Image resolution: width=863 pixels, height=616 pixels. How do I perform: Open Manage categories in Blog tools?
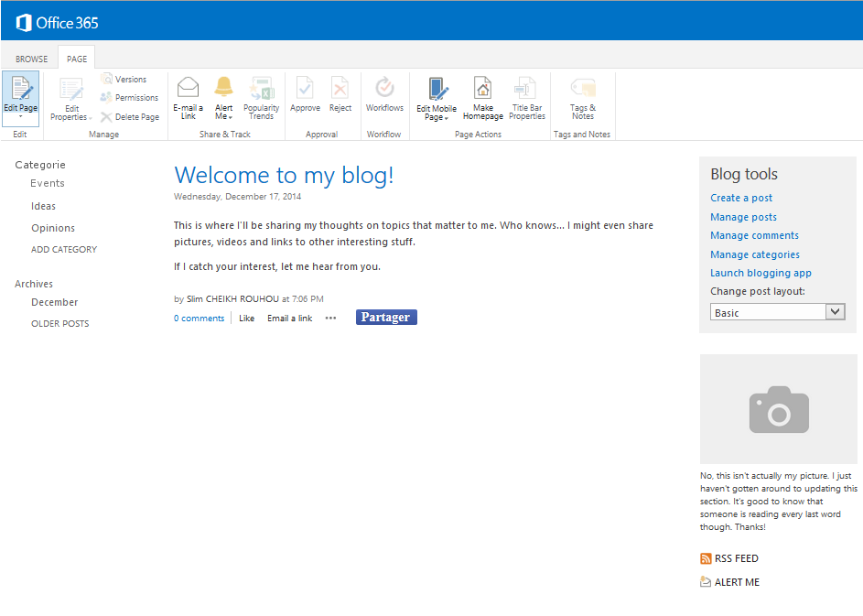click(x=755, y=254)
